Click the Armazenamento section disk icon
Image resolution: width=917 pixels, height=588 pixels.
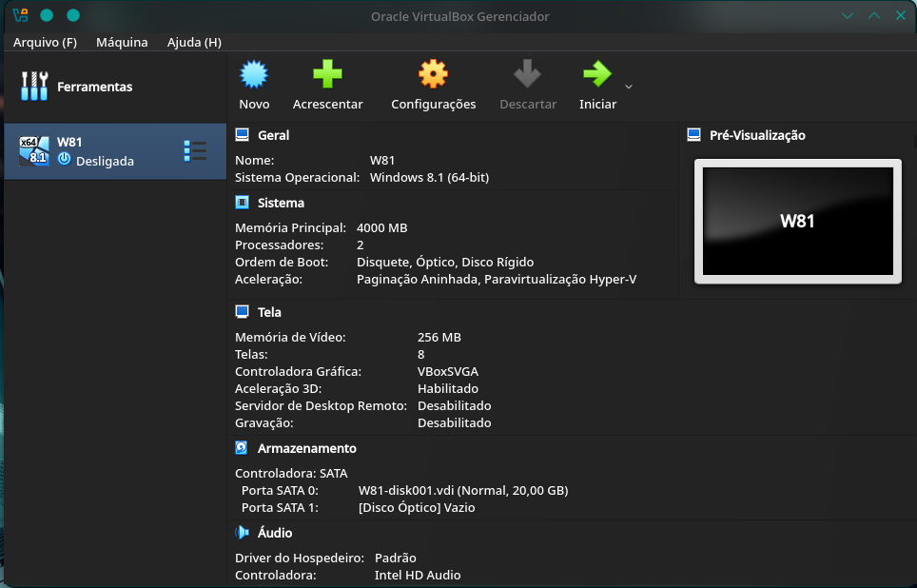[241, 447]
